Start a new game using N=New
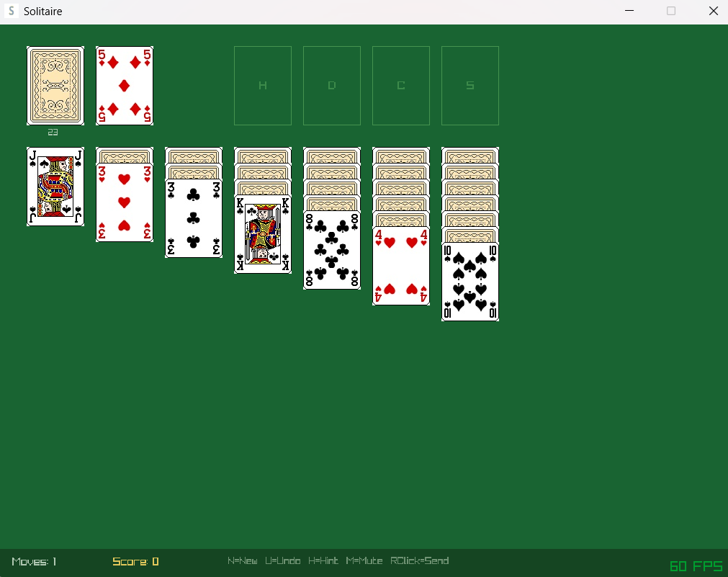This screenshot has height=577, width=728. 242,560
